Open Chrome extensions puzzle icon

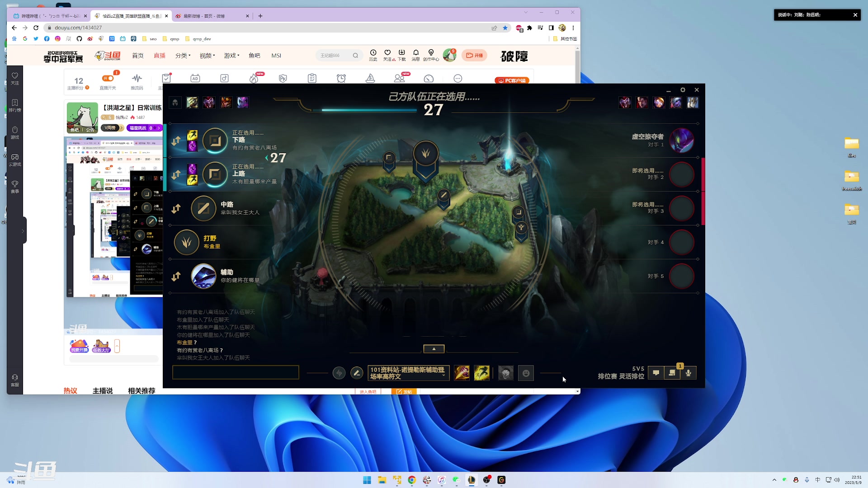(530, 28)
